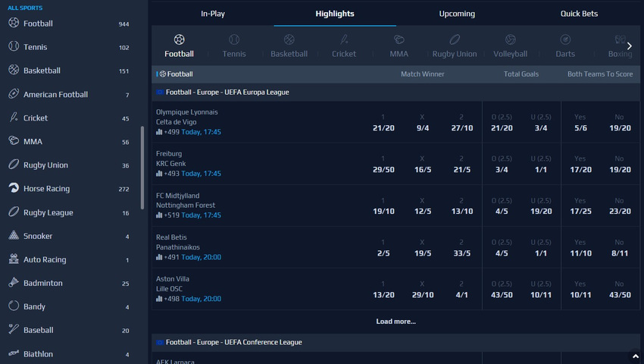This screenshot has width=644, height=364.
Task: Click the stats icon for the Aston Villa match
Action: pyautogui.click(x=159, y=299)
